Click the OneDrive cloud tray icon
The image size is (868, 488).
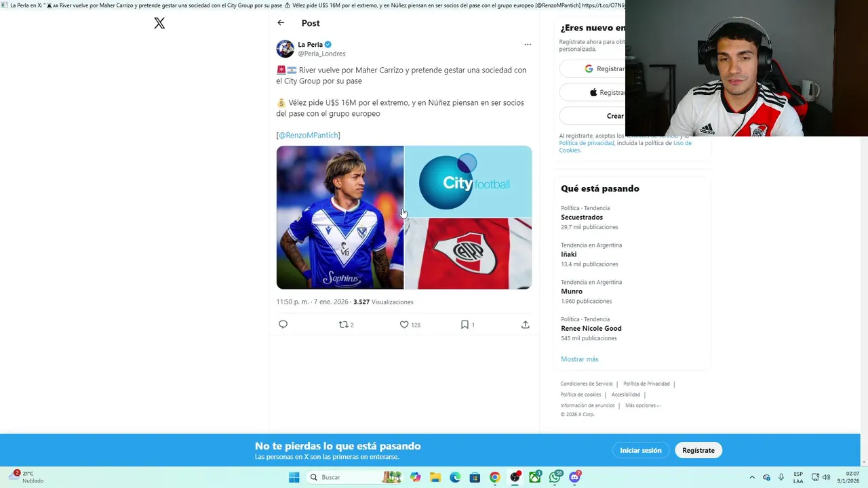click(x=766, y=477)
